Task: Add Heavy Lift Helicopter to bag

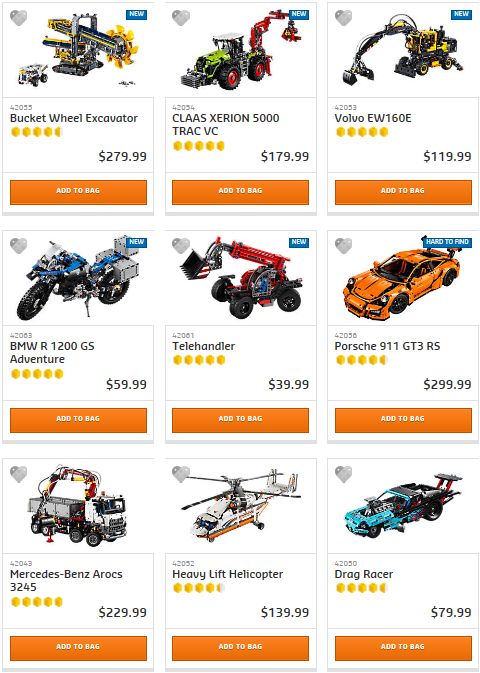Action: 240,648
